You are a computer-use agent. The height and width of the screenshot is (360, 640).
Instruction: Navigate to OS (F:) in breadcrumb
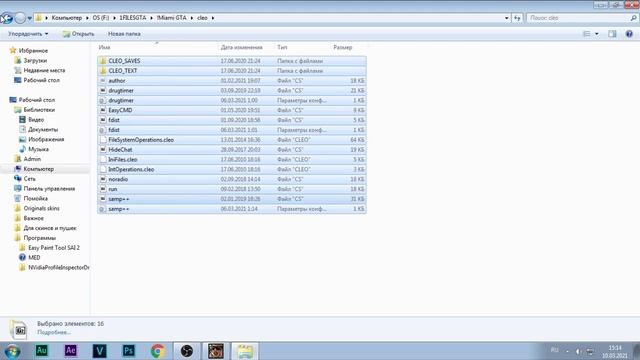pyautogui.click(x=100, y=18)
